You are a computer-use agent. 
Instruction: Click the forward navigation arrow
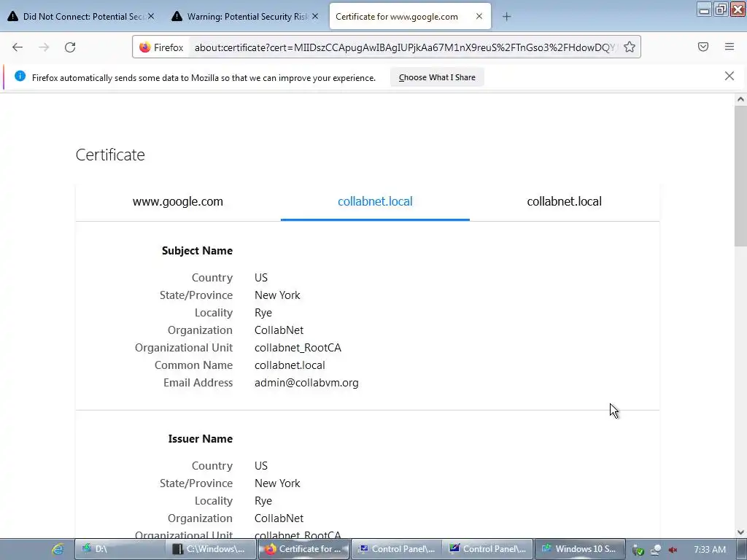coord(44,47)
